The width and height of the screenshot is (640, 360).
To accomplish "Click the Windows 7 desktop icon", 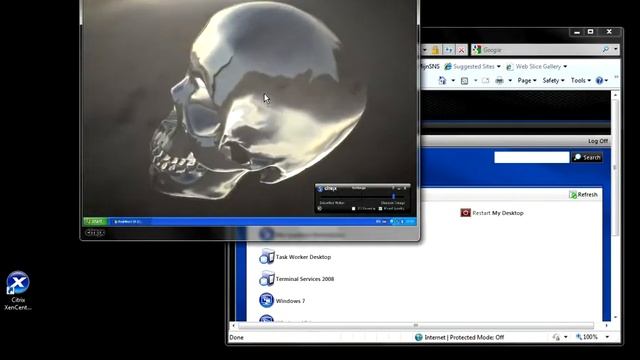I will [x=267, y=300].
